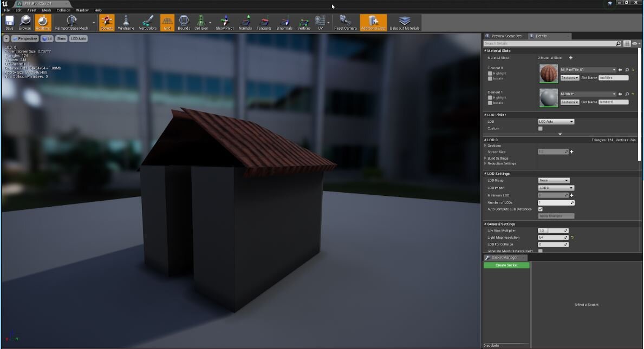Image resolution: width=644 pixels, height=349 pixels.
Task: Open the LOD Auto dropdown in LOD Picker
Action: pos(556,121)
